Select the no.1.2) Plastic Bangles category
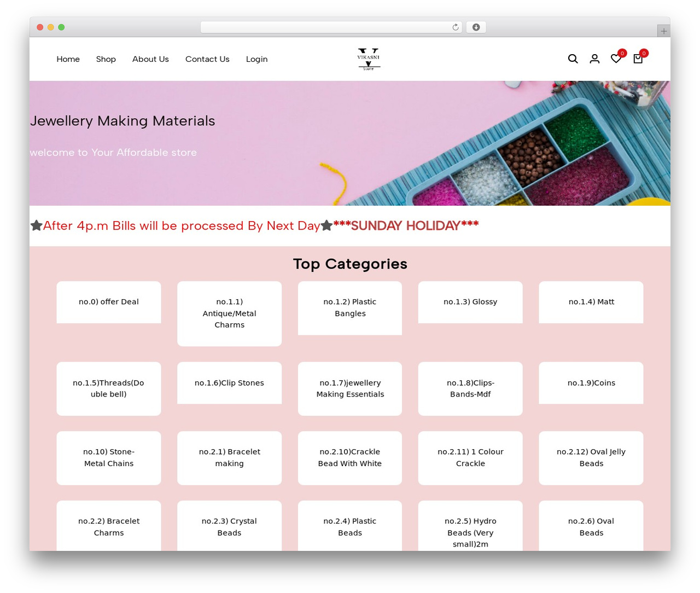Image resolution: width=700 pixels, height=593 pixels. point(350,308)
